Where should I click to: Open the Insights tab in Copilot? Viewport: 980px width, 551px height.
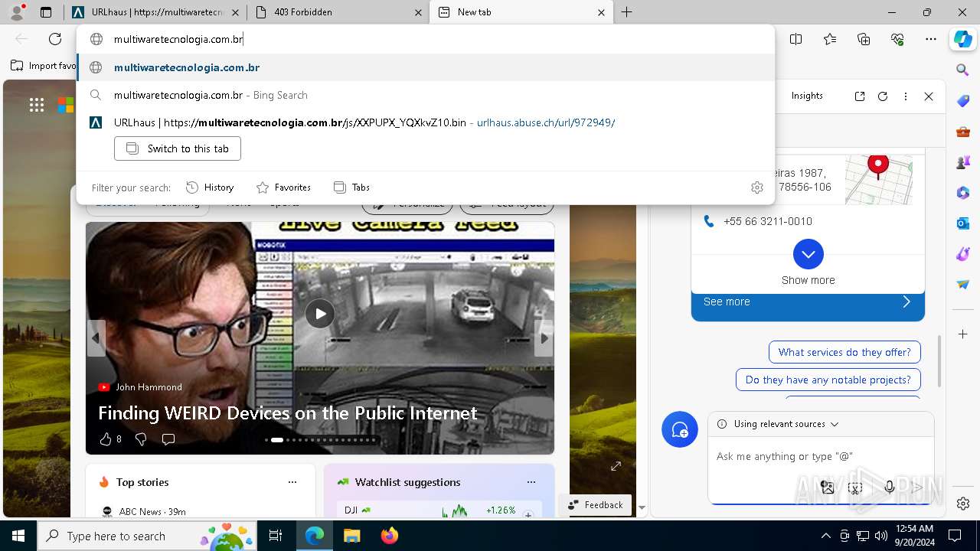click(807, 96)
